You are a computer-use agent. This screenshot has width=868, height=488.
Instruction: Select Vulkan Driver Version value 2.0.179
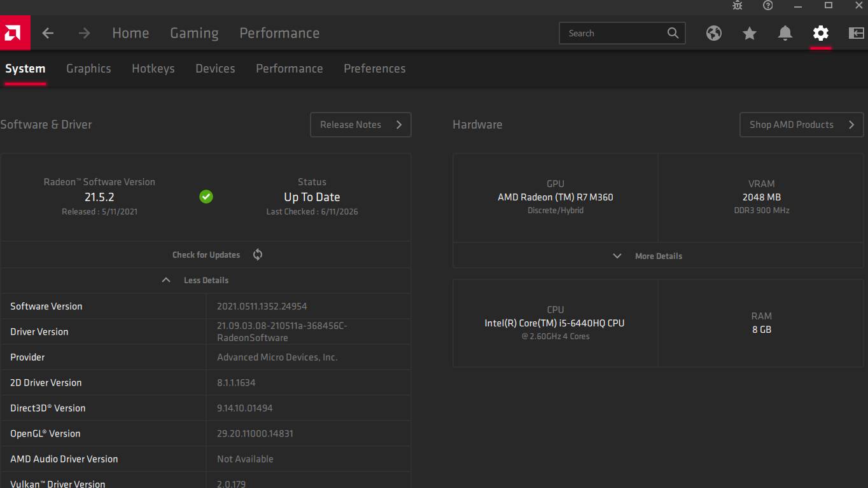(232, 484)
